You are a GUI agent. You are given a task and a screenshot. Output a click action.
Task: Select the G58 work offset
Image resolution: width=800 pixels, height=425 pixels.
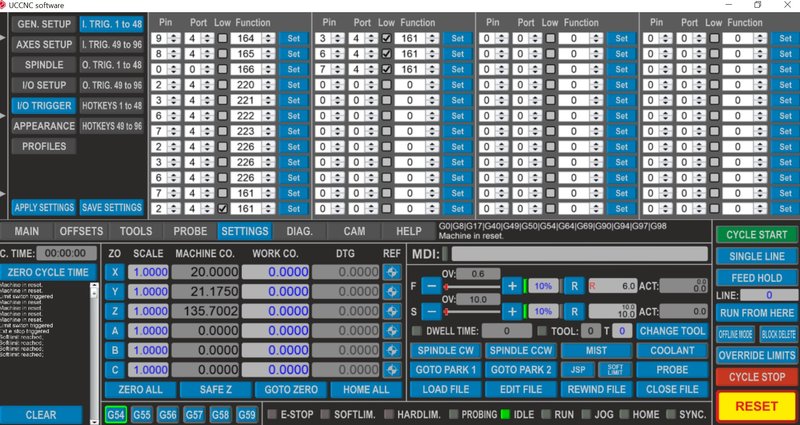[x=220, y=414]
